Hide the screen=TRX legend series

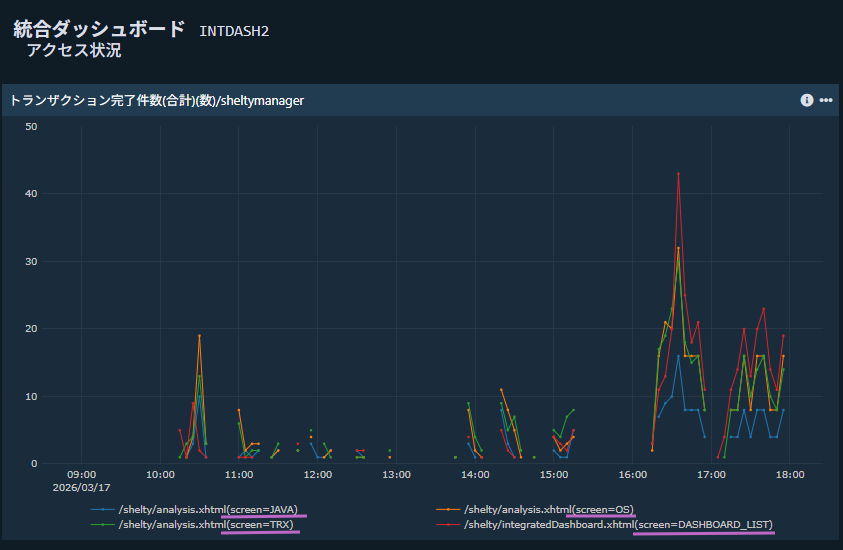pos(205,524)
